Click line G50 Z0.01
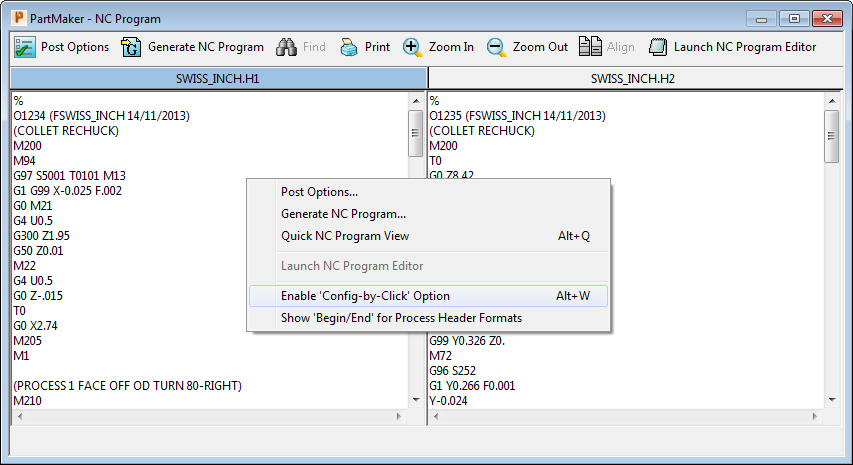The image size is (853, 465). point(38,251)
